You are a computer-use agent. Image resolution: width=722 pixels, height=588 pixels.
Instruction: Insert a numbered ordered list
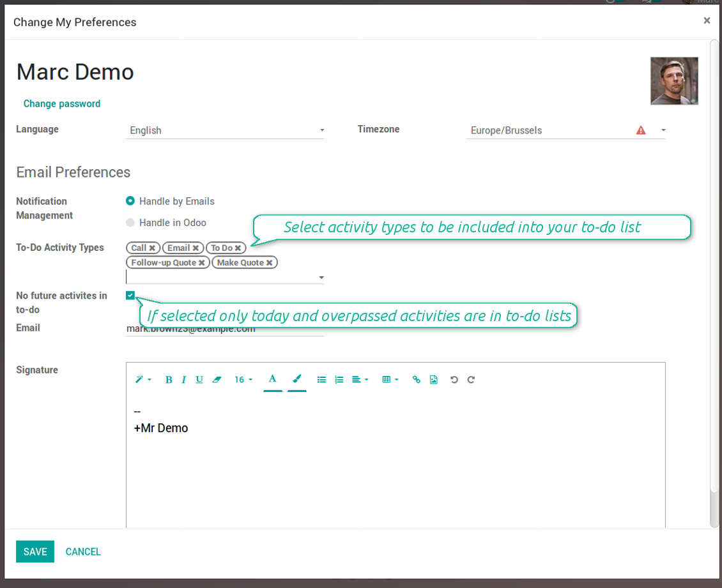tap(339, 380)
